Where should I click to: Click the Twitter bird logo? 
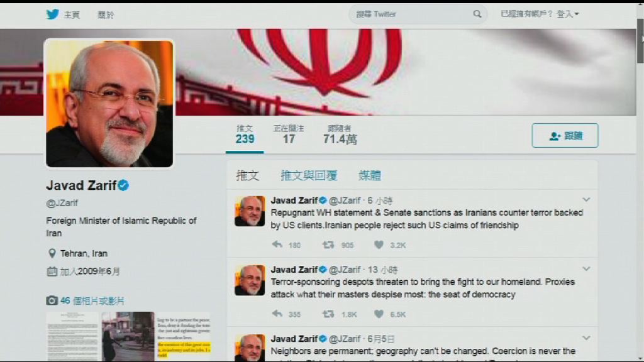pyautogui.click(x=53, y=14)
